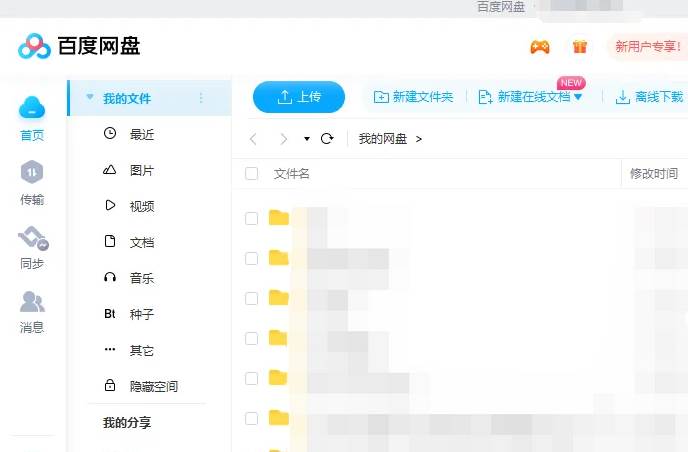Open the 消息 messages section
Viewport: 688px width, 452px height.
32,312
